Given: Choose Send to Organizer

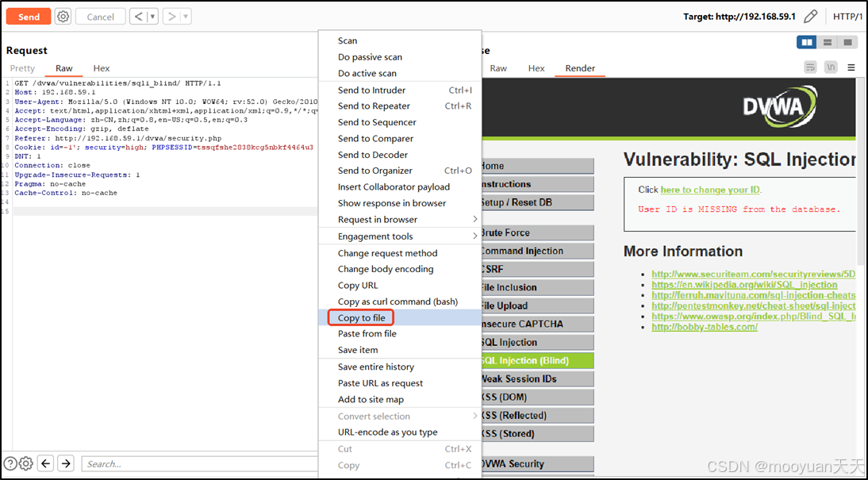Looking at the screenshot, I should [400, 171].
